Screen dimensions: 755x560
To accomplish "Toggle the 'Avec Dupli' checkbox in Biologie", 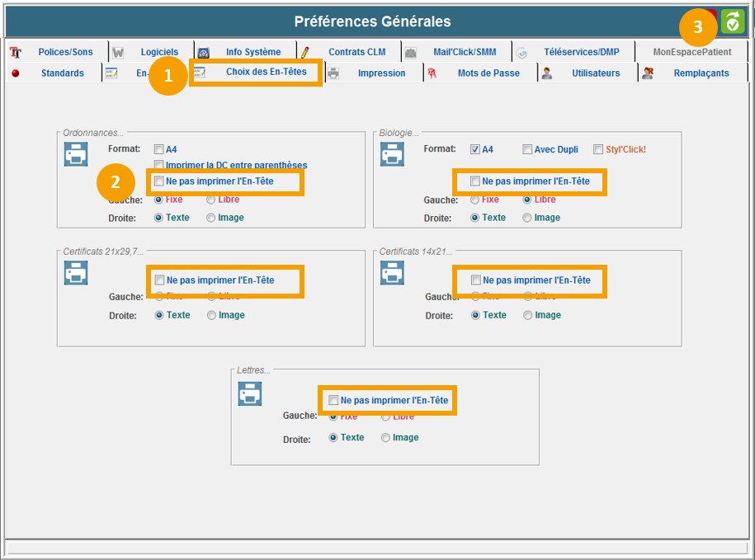I will click(527, 149).
